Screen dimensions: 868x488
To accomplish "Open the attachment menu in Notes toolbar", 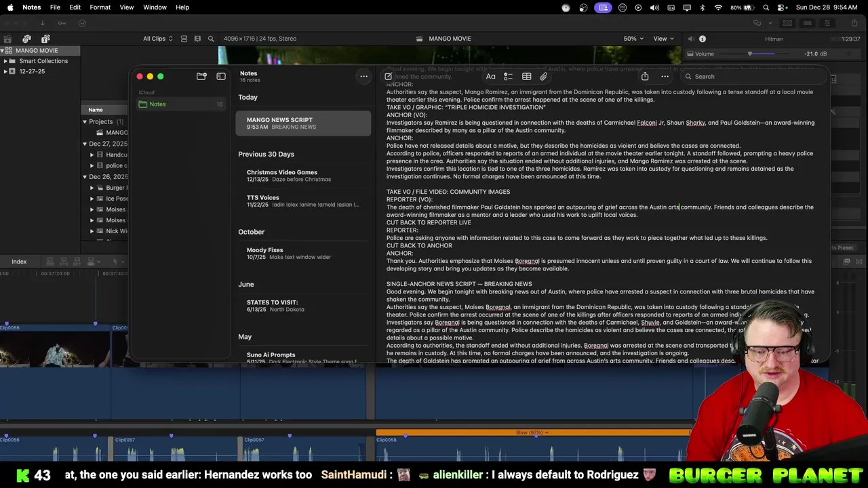I will (x=543, y=77).
